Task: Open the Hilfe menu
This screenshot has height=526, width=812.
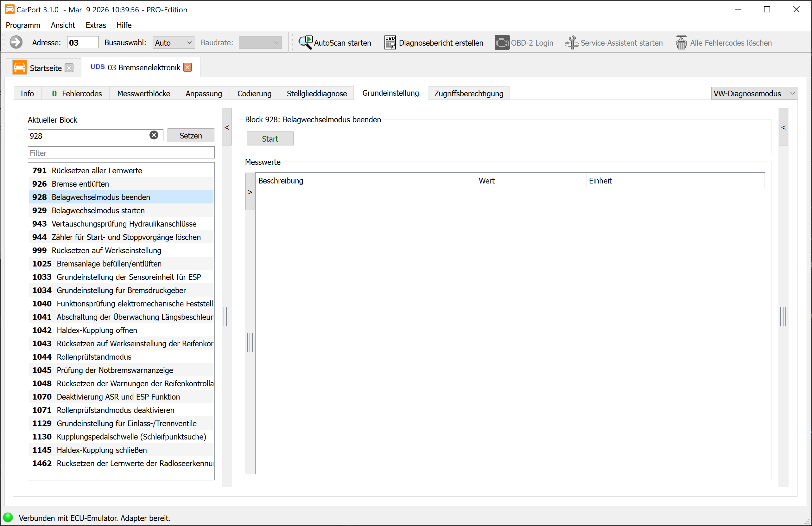Action: 124,25
